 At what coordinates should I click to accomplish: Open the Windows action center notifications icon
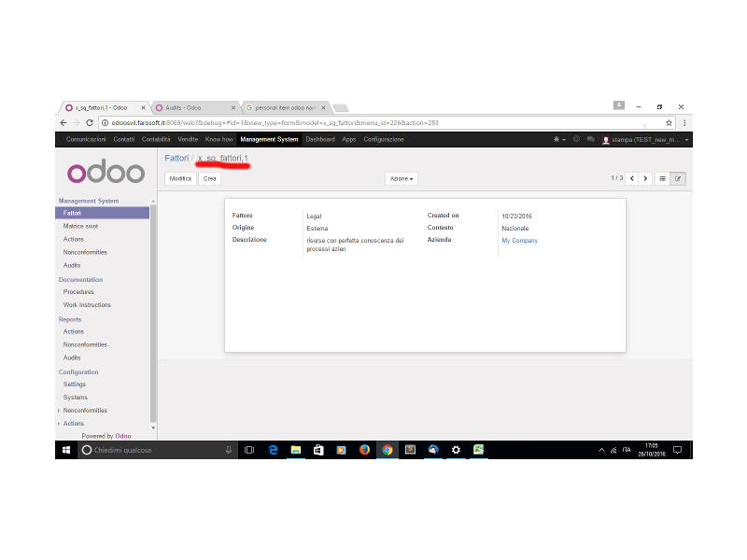[678, 450]
